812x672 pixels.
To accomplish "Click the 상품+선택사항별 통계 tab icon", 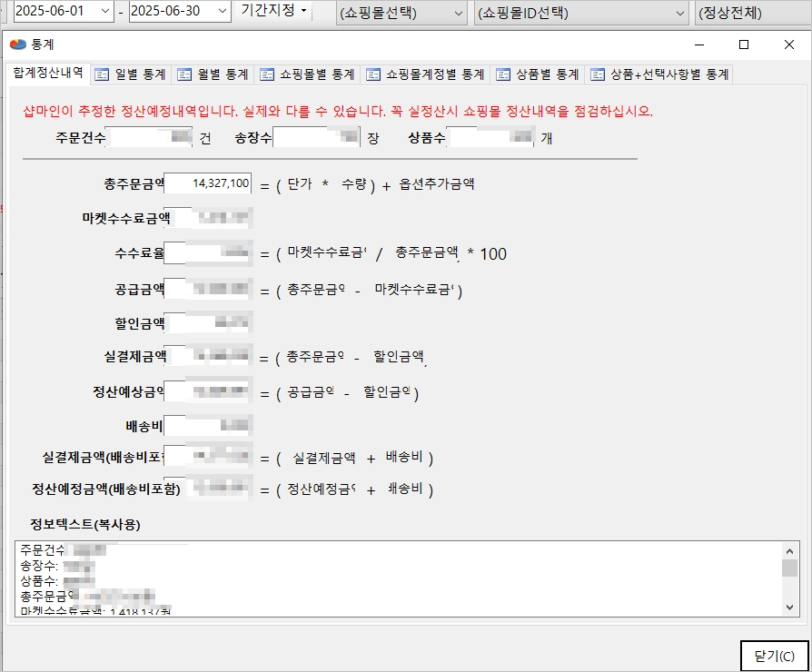I will [598, 74].
